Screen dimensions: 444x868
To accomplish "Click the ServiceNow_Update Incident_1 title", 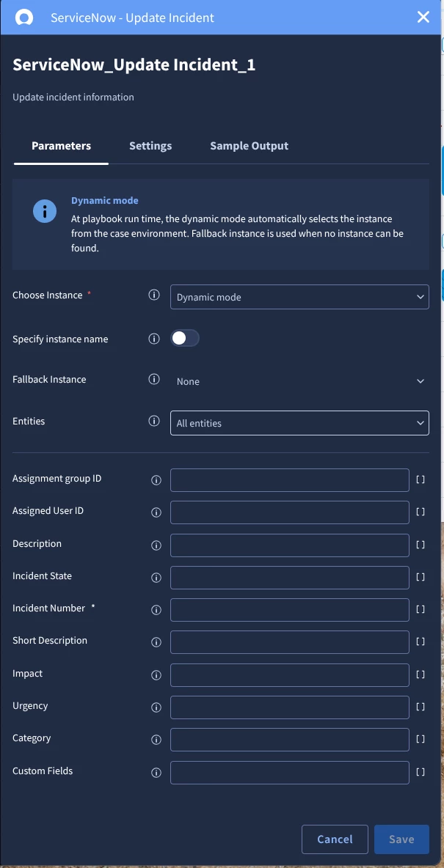I will (134, 65).
